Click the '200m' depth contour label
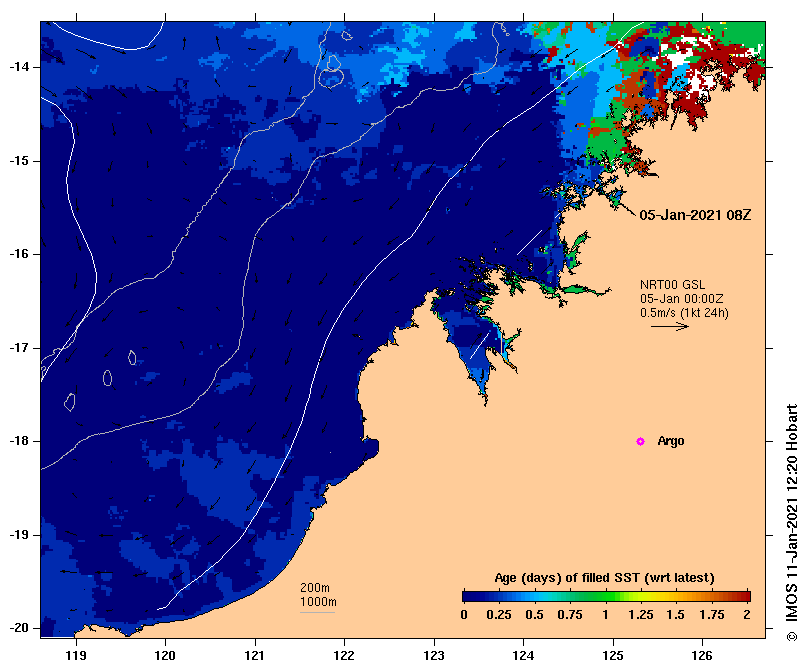This screenshot has height=672, width=809. [x=315, y=588]
